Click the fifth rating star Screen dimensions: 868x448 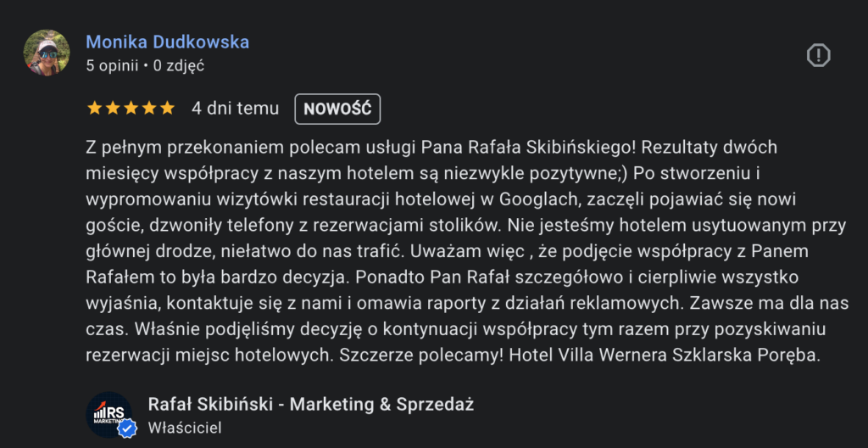[x=168, y=109]
